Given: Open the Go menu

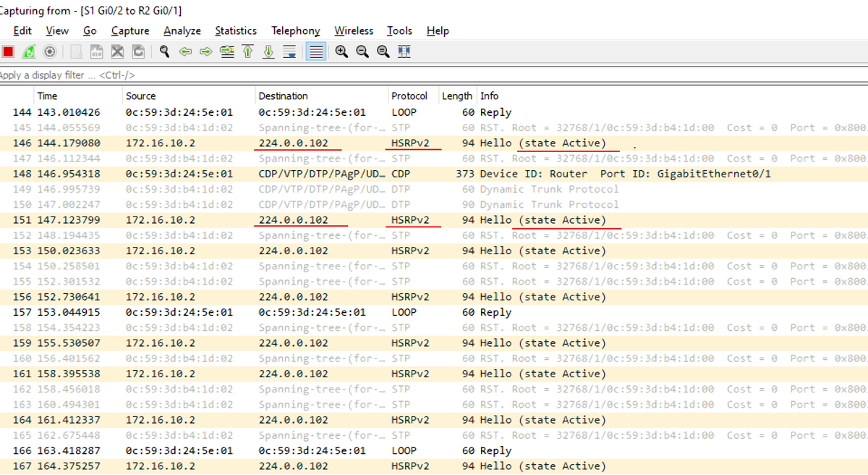Looking at the screenshot, I should (x=90, y=30).
